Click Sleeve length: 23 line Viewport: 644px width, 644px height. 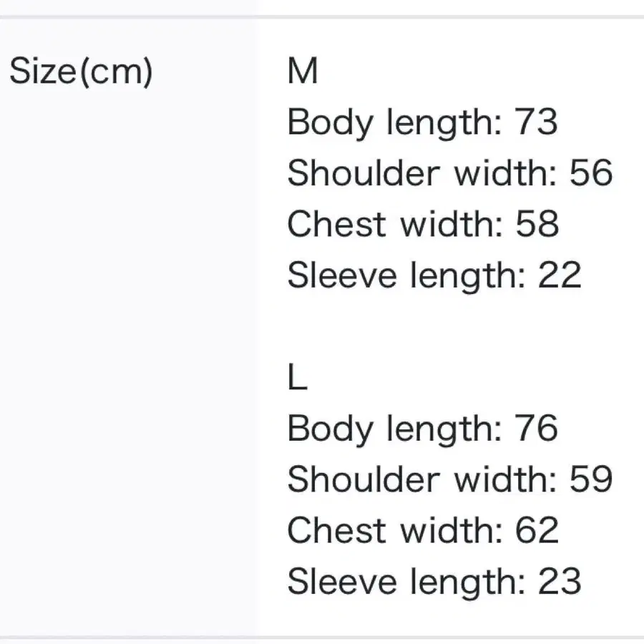(x=434, y=583)
